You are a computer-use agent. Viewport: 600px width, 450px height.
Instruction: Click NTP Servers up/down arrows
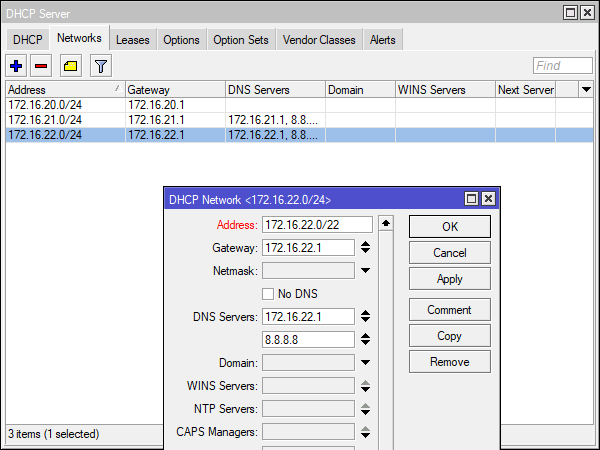tap(365, 409)
